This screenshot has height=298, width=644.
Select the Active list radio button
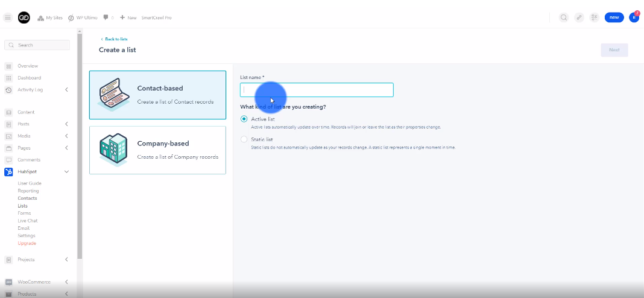click(244, 119)
